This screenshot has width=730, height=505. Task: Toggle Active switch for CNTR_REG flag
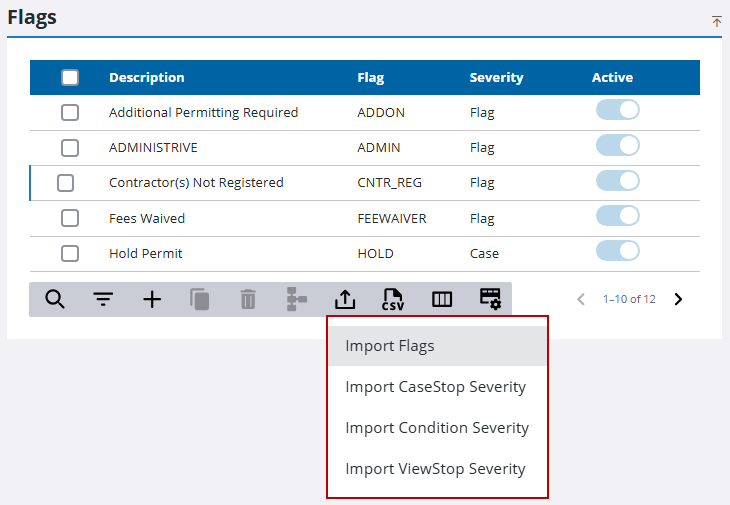pyautogui.click(x=618, y=181)
